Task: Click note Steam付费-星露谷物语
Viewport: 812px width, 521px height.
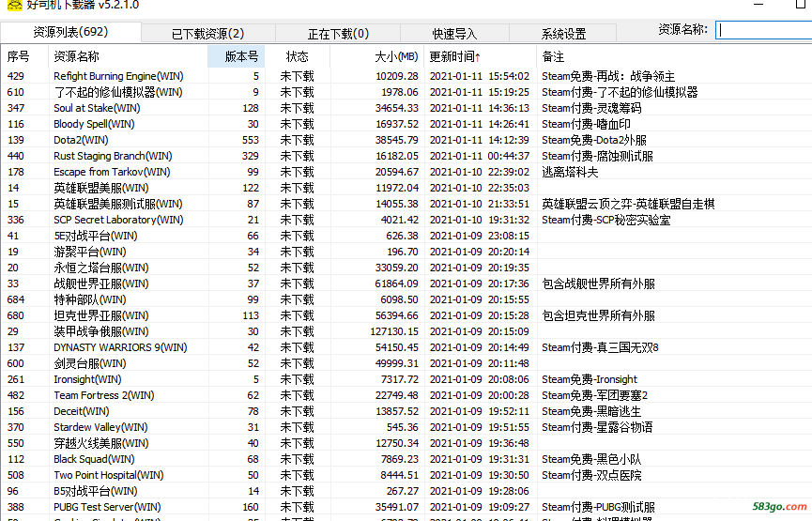Action: [597, 428]
